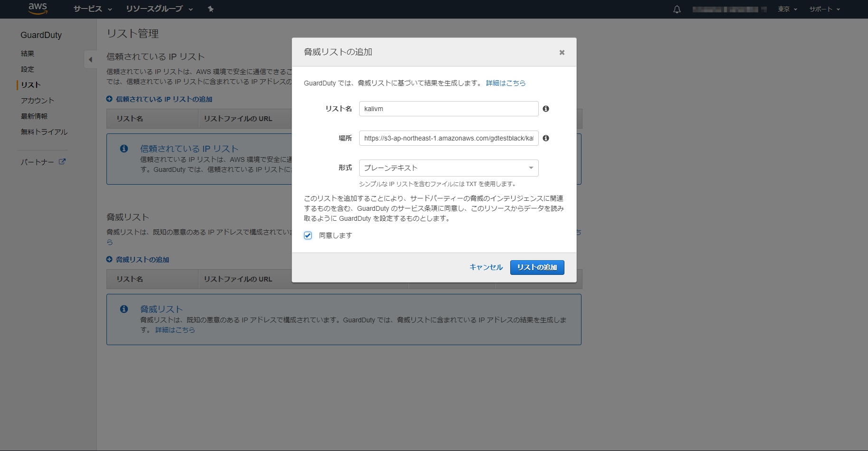
Task: Click キャンセル to dismiss the dialog
Action: click(x=486, y=267)
